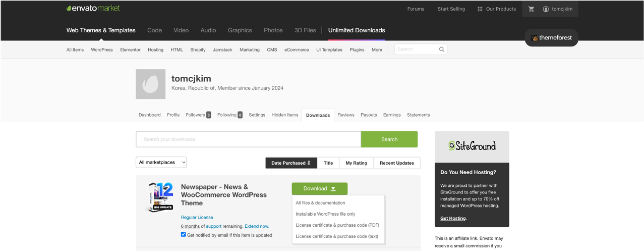Image resolution: width=644 pixels, height=251 pixels.
Task: Select the Downloads tab
Action: pyautogui.click(x=318, y=115)
